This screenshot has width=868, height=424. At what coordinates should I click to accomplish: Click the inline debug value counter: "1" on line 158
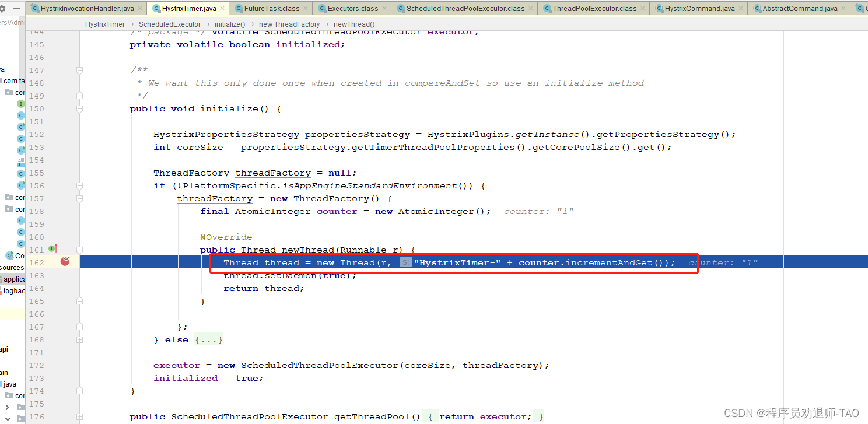[538, 212]
